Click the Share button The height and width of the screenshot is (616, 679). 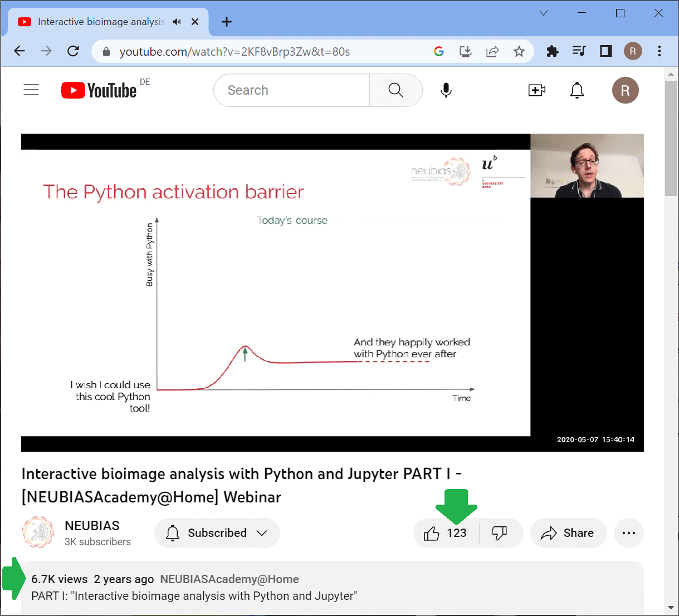coord(568,533)
